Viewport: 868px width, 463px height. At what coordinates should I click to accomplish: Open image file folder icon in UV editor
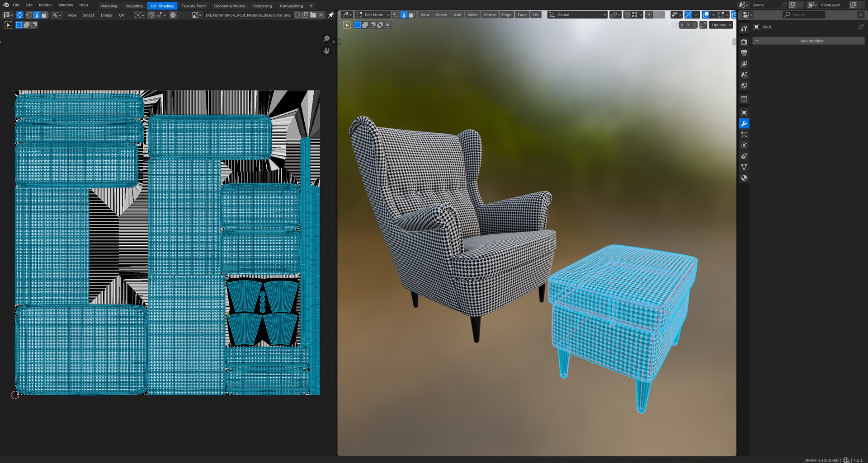point(313,15)
